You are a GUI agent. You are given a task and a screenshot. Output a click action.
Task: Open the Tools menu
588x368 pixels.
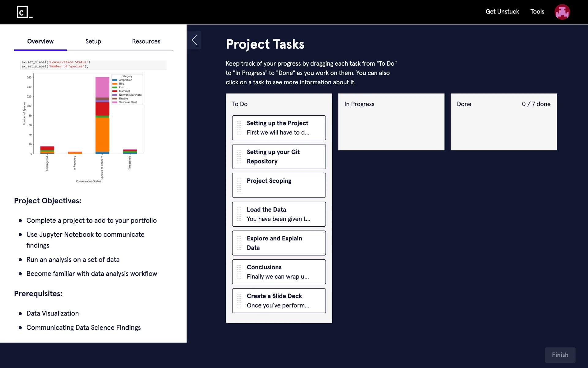tap(537, 12)
